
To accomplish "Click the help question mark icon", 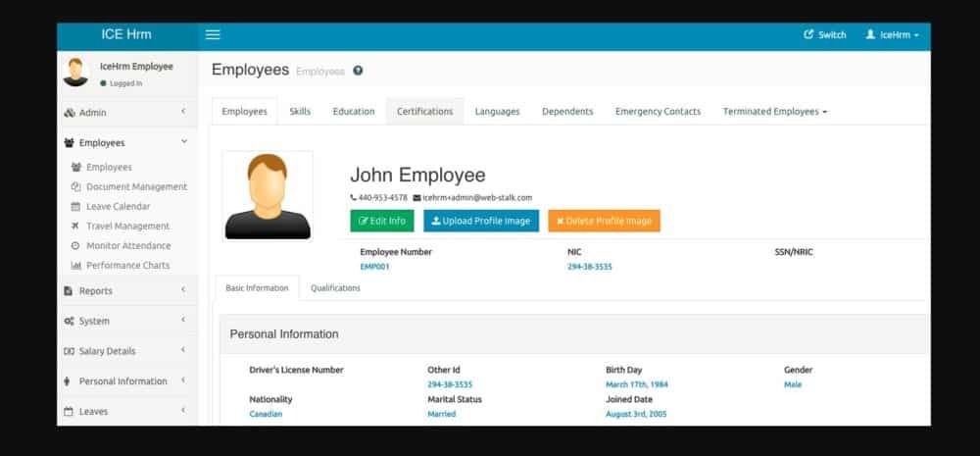I will (358, 71).
